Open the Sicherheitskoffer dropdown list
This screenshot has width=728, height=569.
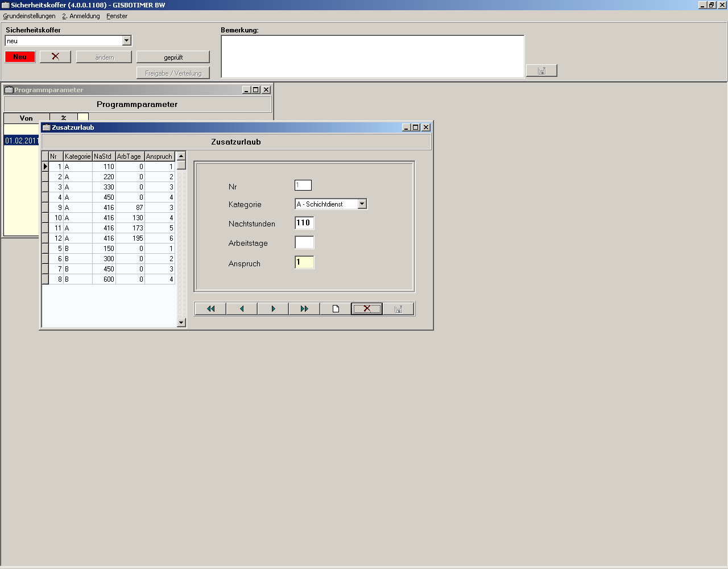(x=127, y=41)
